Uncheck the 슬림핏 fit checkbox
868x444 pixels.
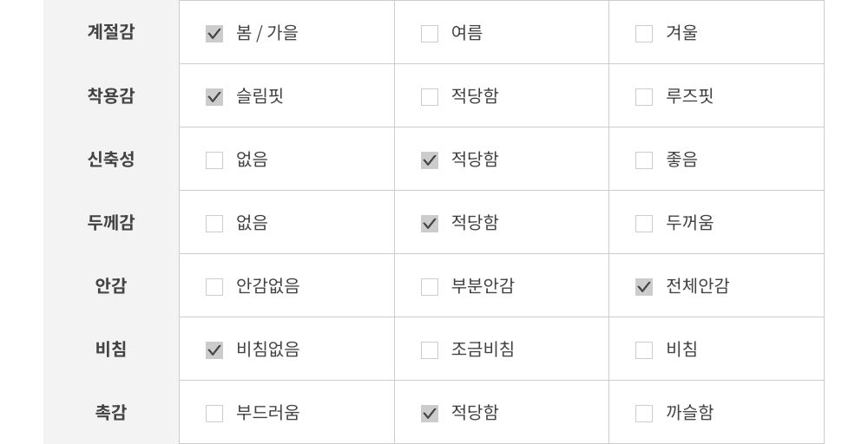214,97
